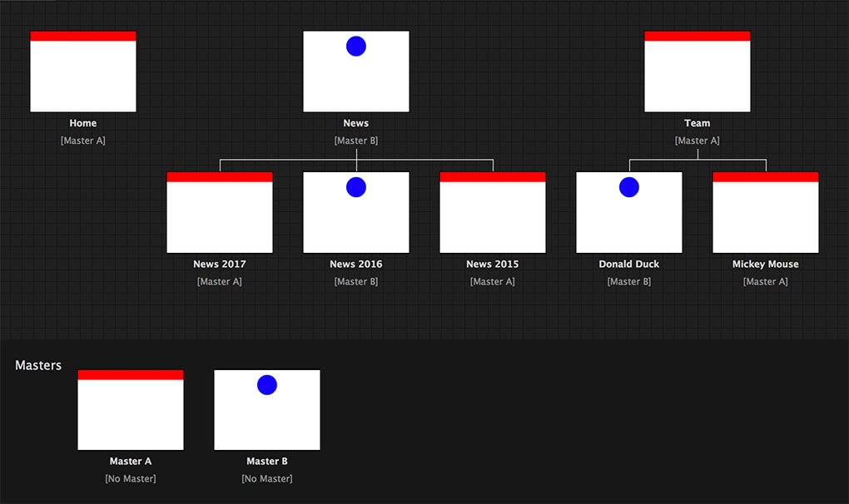Click the "Home" page name label
This screenshot has height=504, width=849.
tap(83, 123)
